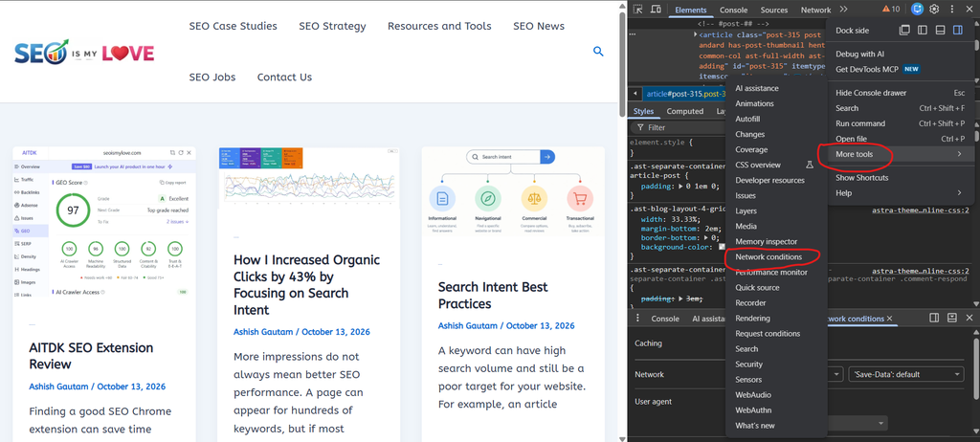Open the SEO Case Studies nav link
The width and height of the screenshot is (980, 442).
coord(234,26)
